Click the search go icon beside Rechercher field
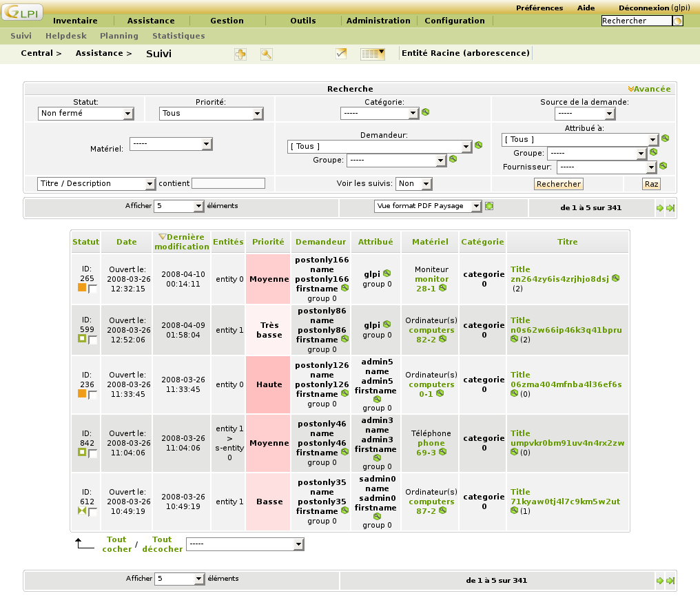The width and height of the screenshot is (700, 609). 678,21
